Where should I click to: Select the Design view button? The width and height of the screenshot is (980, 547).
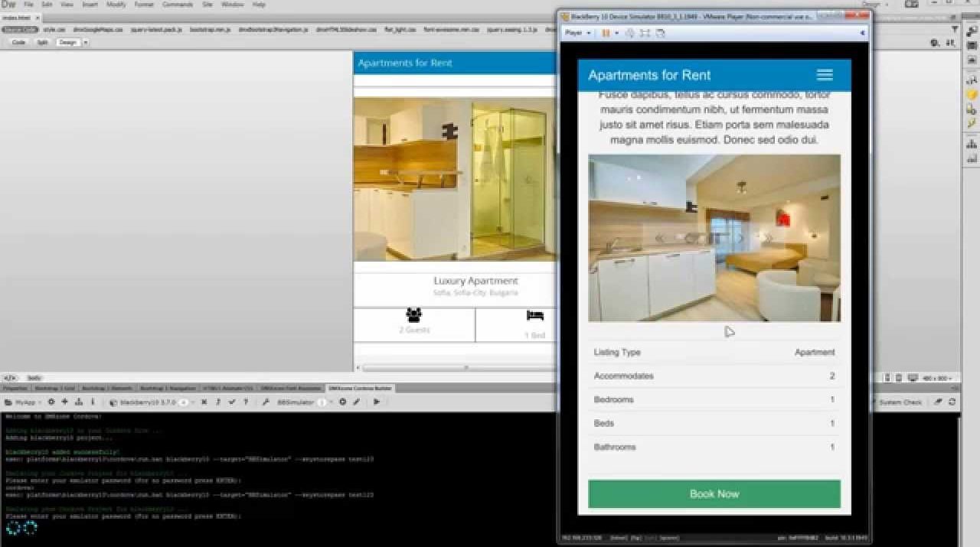coord(67,42)
